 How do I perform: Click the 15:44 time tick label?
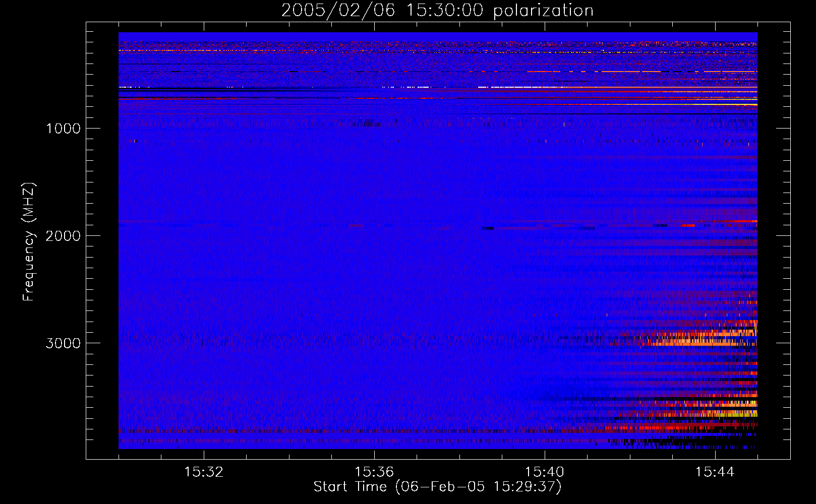[715, 472]
